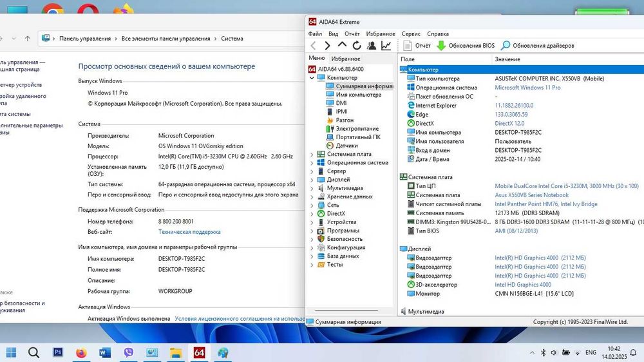Refresh the AIDA64 page
The height and width of the screenshot is (362, 644).
click(357, 46)
